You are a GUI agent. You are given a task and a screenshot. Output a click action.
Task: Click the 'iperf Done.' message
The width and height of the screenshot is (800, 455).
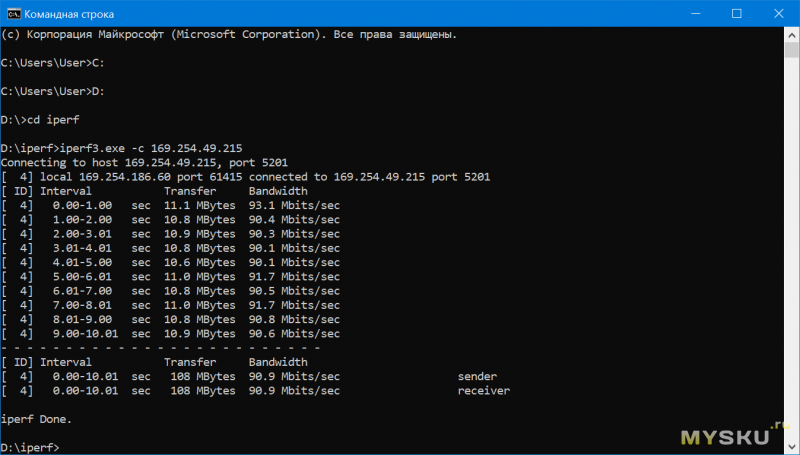tap(36, 418)
